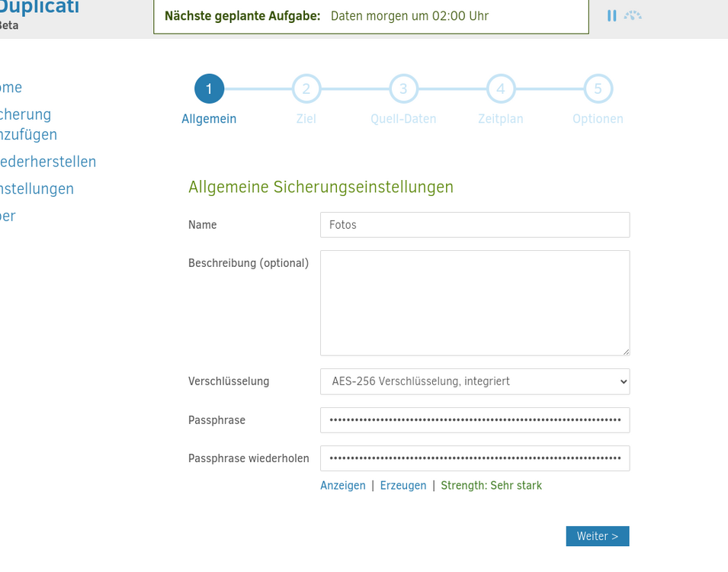This screenshot has width=728, height=572.
Task: Go to wizard step 1 circle
Action: pos(209,88)
